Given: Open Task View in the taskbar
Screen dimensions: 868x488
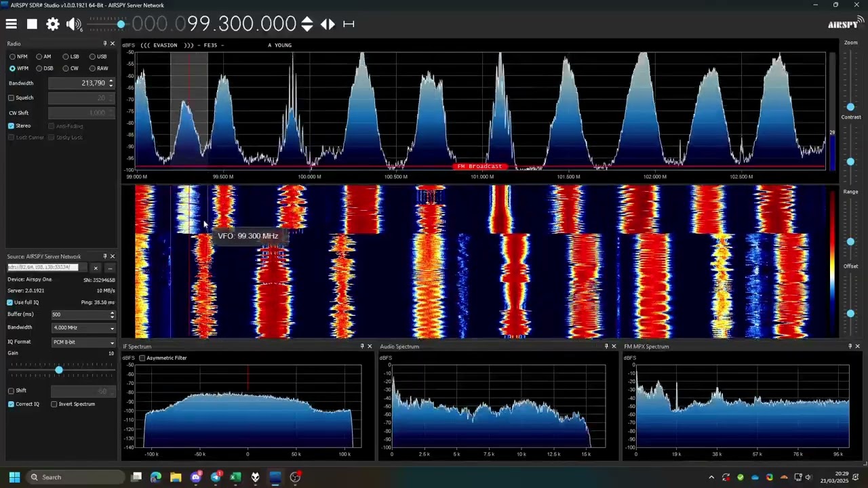Looking at the screenshot, I should pyautogui.click(x=136, y=477).
